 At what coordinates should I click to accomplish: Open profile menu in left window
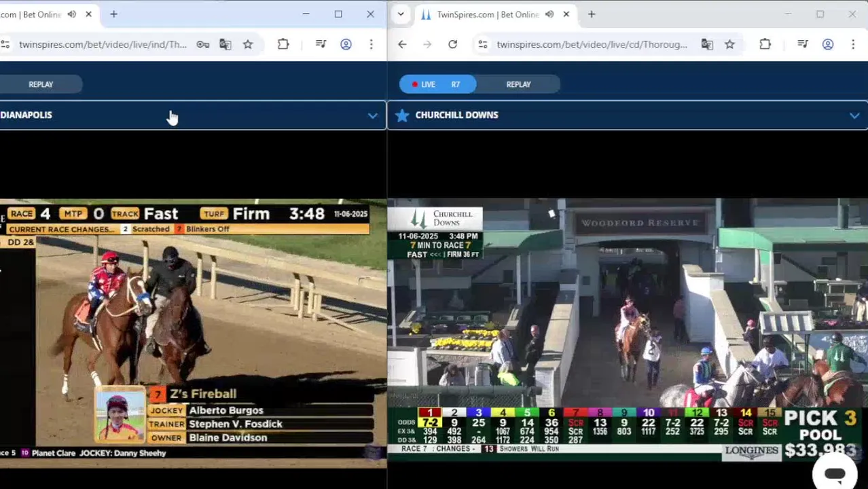(346, 44)
